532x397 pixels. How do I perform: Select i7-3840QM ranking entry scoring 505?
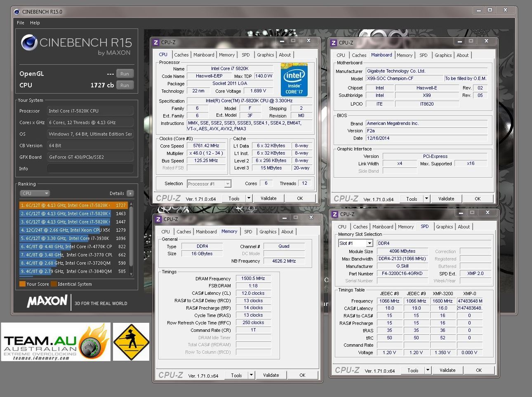point(73,271)
